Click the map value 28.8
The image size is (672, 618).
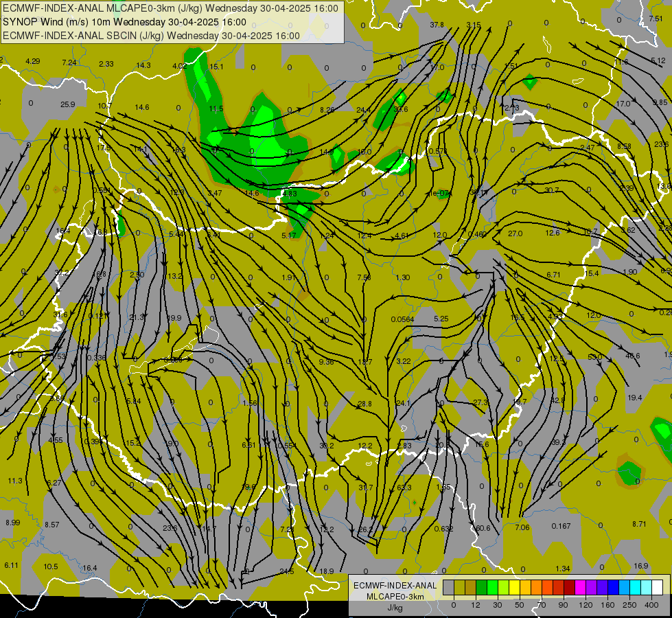coord(364,404)
